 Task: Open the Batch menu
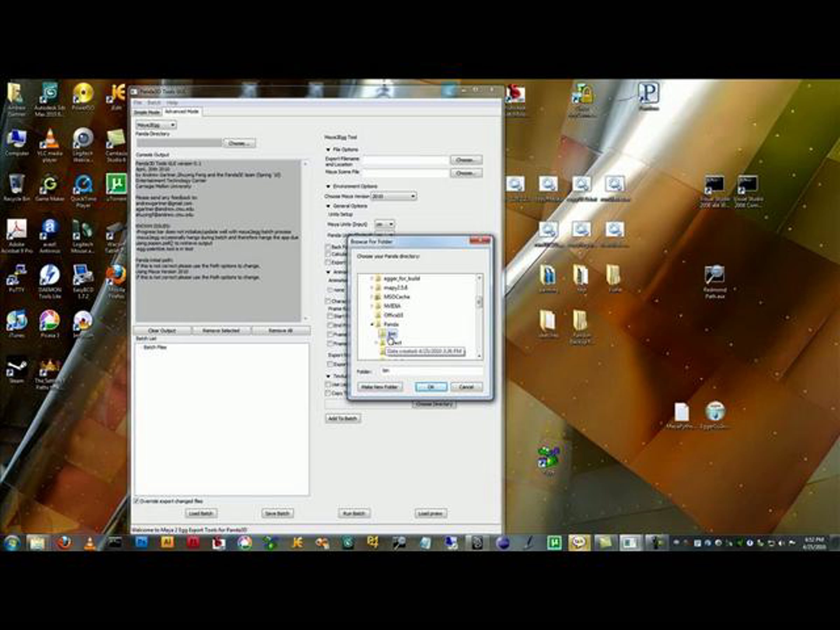coord(154,103)
